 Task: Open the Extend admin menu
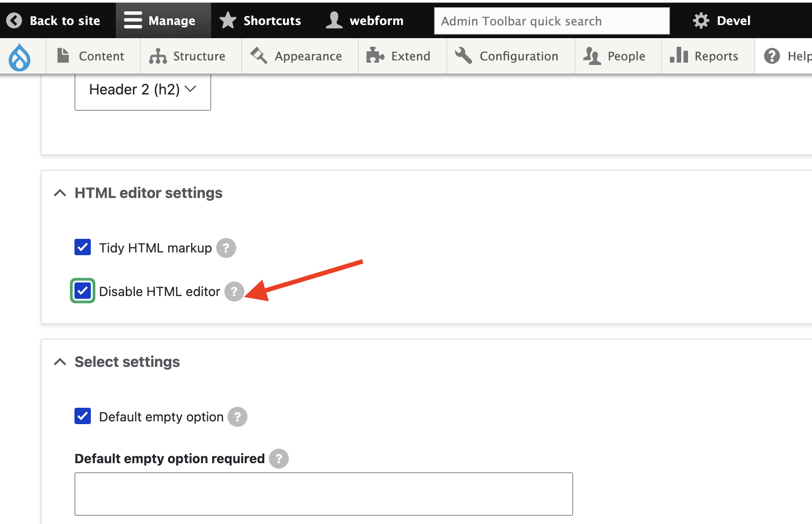402,56
